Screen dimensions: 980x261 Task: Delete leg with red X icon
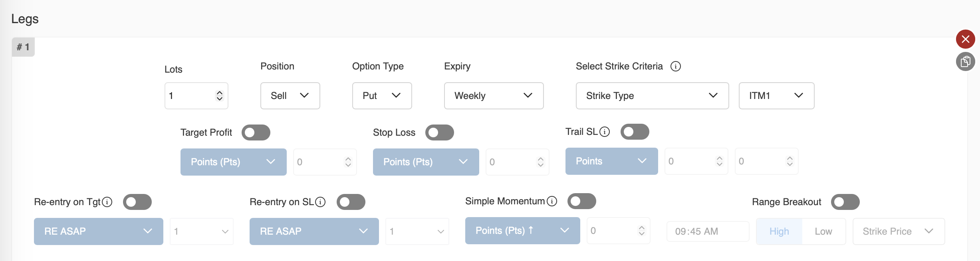965,39
